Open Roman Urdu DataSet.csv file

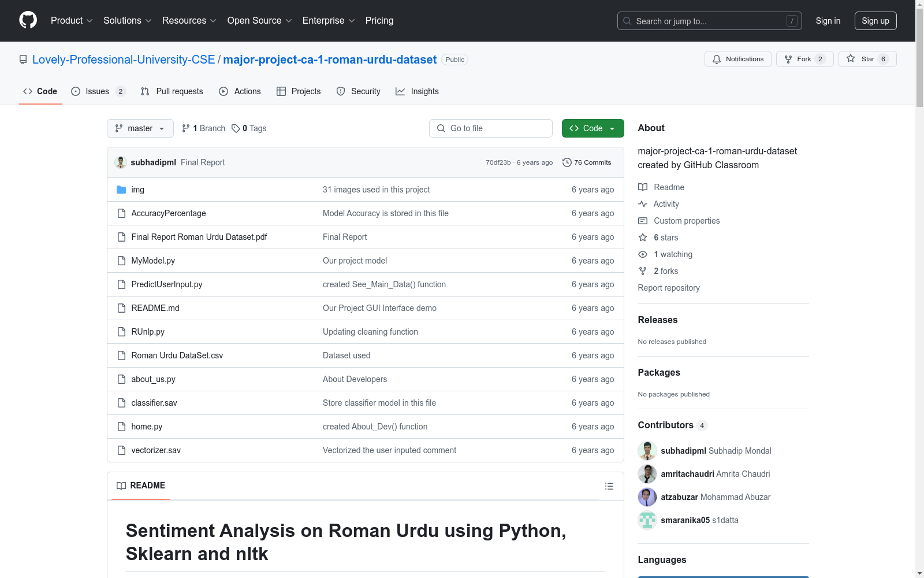tap(177, 355)
